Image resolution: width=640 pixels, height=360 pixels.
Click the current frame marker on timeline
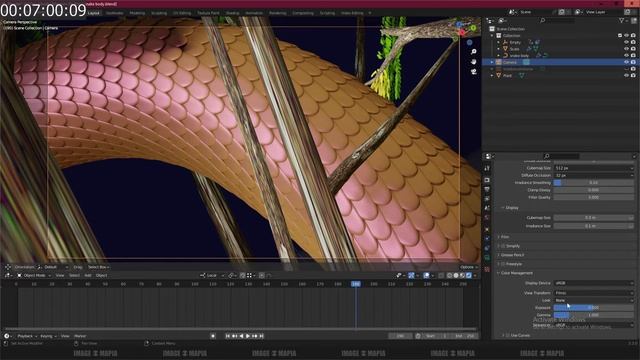pyautogui.click(x=356, y=284)
